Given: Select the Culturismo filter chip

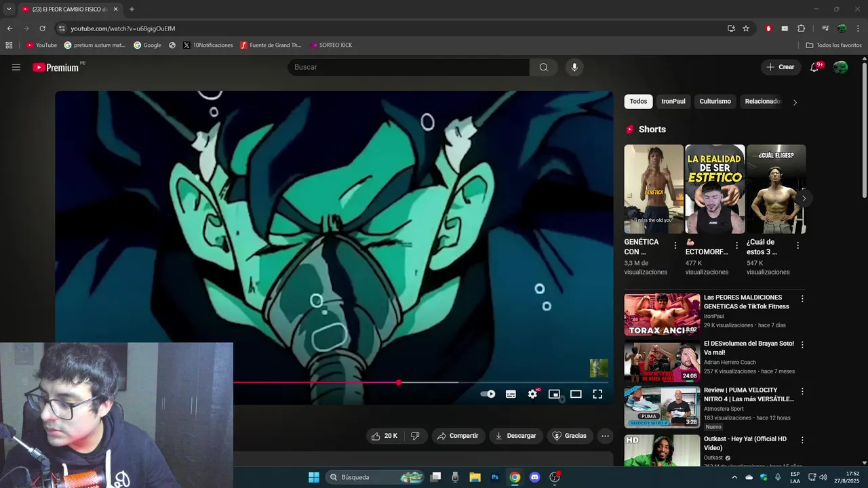Looking at the screenshot, I should coord(715,102).
